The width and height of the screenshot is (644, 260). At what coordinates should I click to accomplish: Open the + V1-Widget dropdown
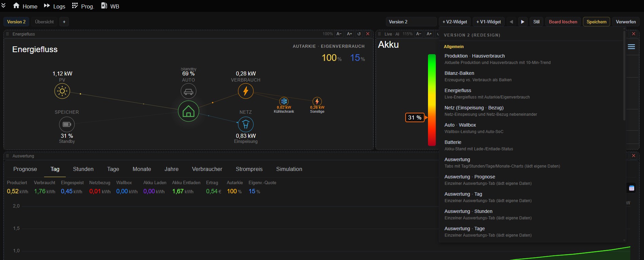488,22
